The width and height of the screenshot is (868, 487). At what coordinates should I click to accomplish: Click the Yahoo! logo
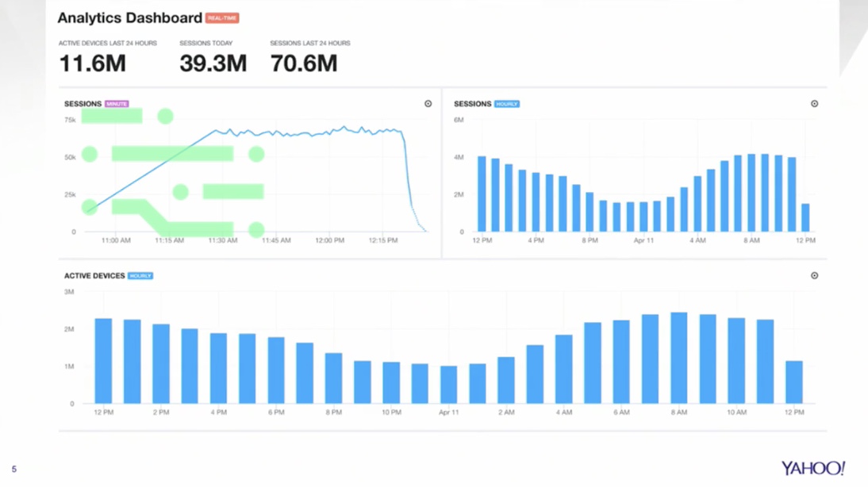click(812, 468)
